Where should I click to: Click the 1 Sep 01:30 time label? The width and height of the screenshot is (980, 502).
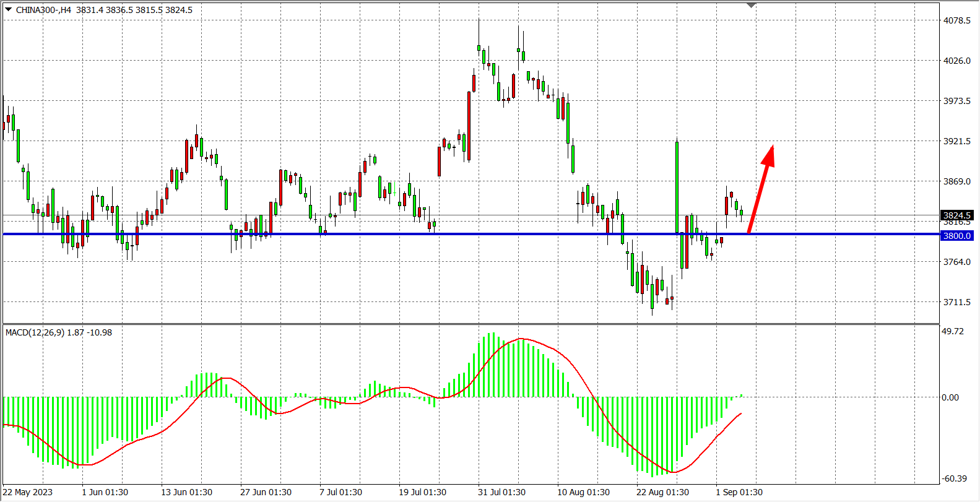click(739, 492)
